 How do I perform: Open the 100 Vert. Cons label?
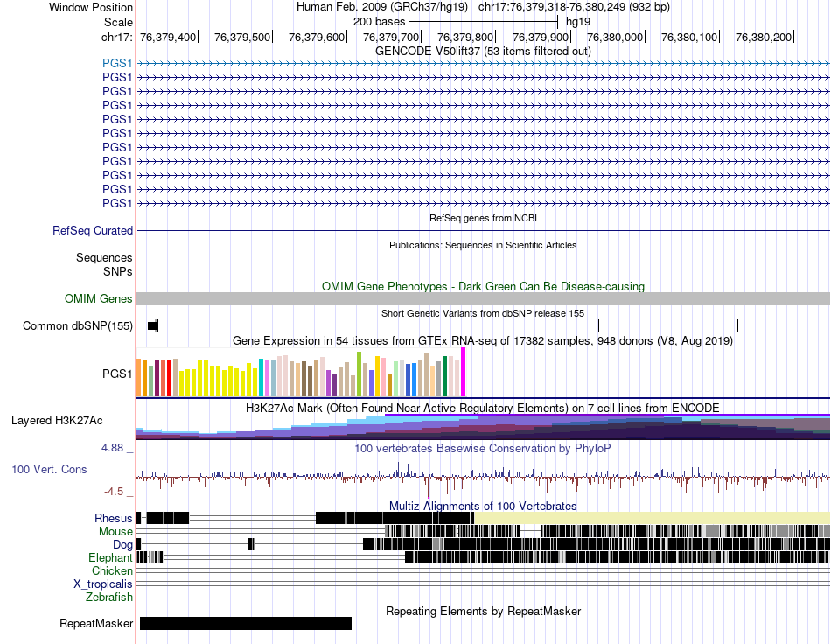click(49, 470)
